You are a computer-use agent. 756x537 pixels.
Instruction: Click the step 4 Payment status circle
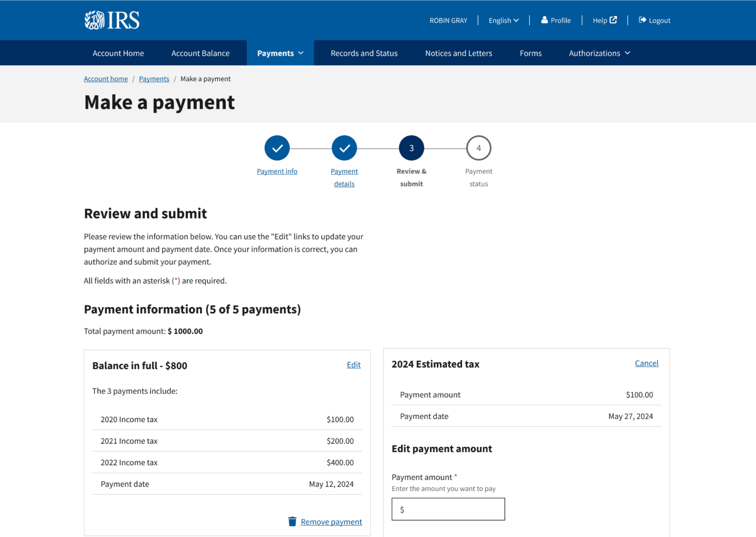click(478, 148)
